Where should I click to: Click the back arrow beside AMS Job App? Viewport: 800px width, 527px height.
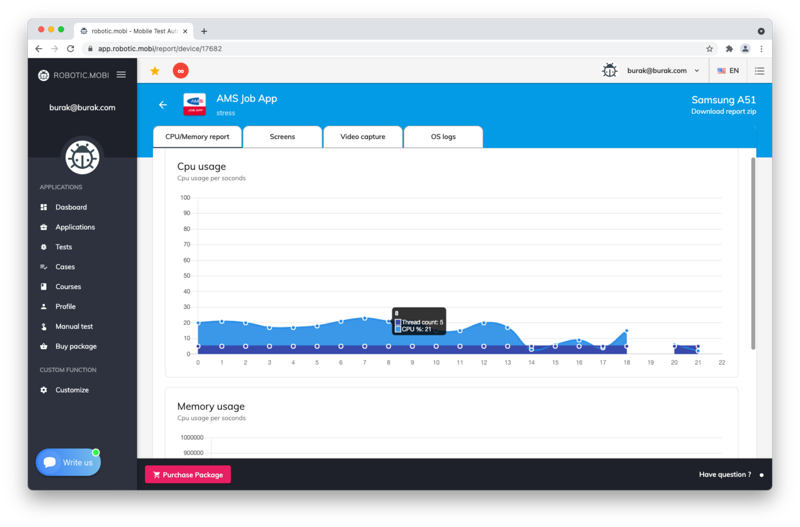163,105
